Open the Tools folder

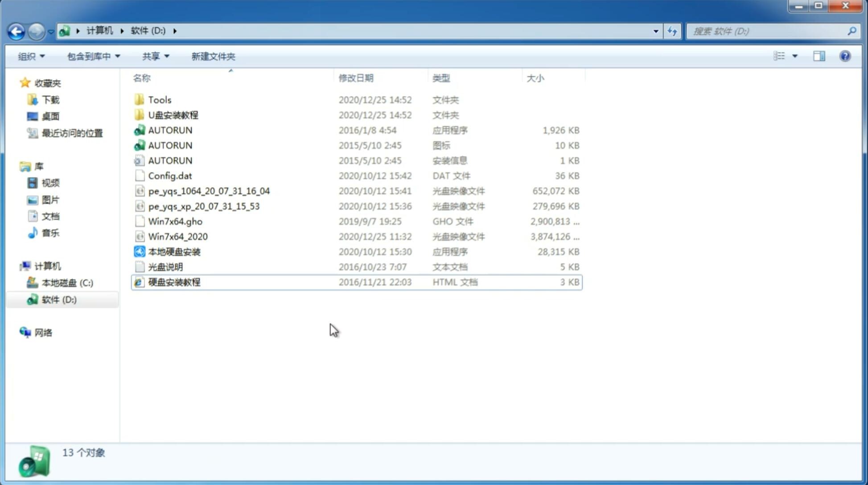[x=159, y=99]
